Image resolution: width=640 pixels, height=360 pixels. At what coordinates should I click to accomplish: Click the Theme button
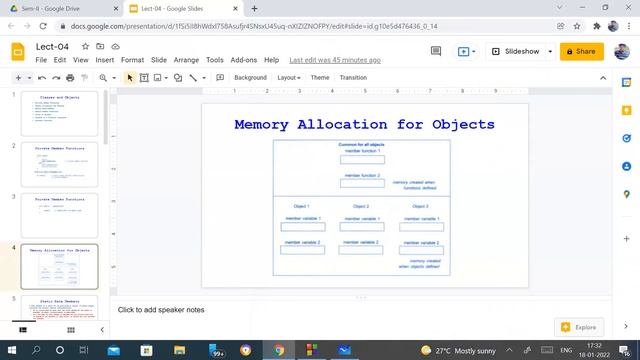coord(320,78)
